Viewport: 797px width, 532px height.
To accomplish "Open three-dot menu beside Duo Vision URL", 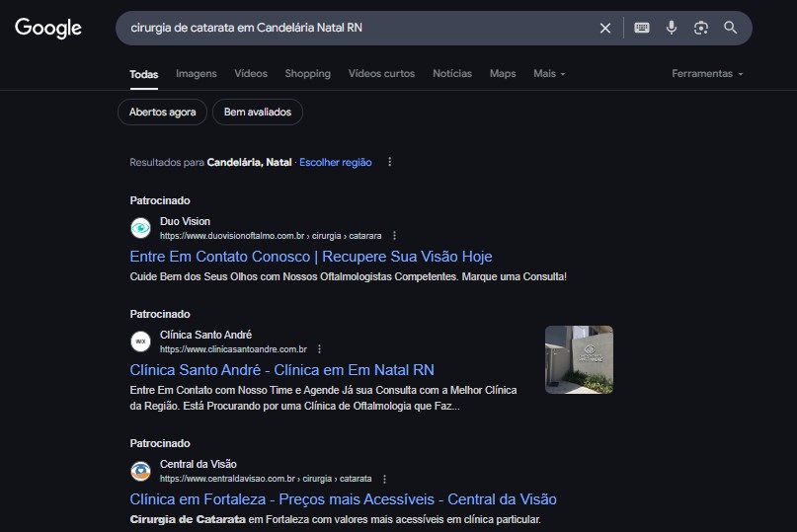I will [394, 236].
